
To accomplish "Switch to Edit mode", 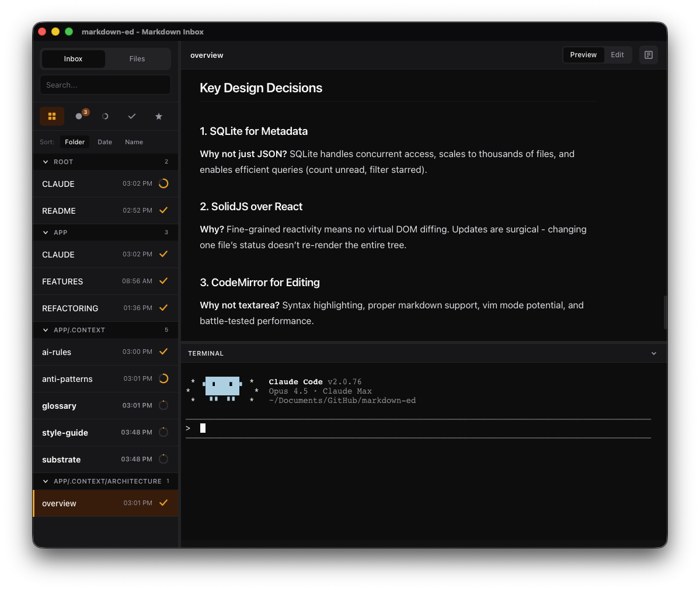I will coord(617,54).
